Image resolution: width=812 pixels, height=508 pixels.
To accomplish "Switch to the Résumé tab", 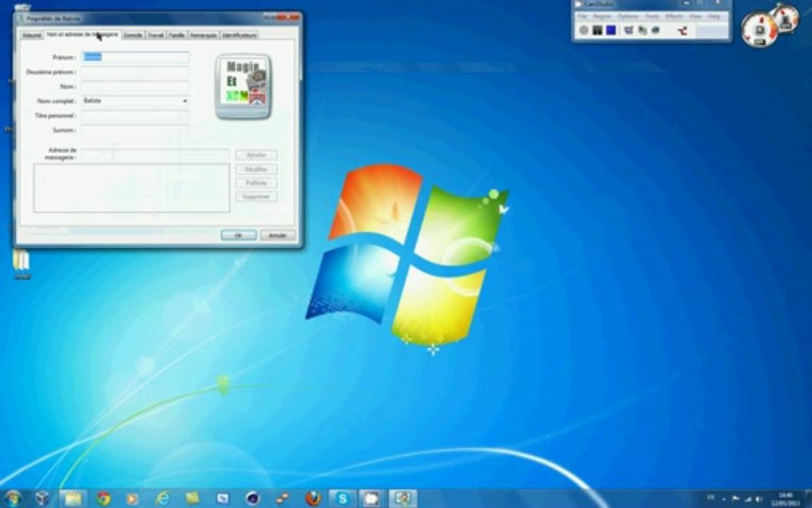I will [x=32, y=35].
